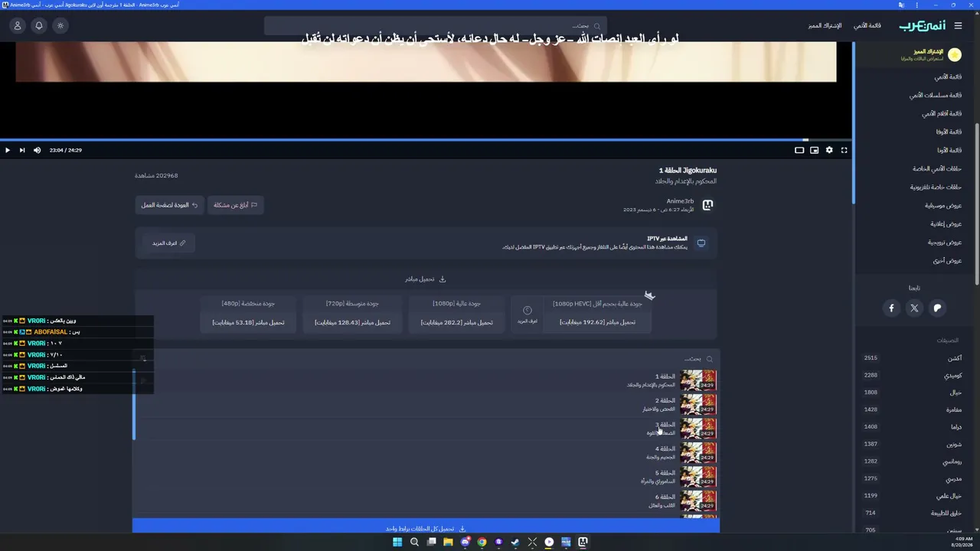Open File Explorer from the taskbar

[x=448, y=542]
